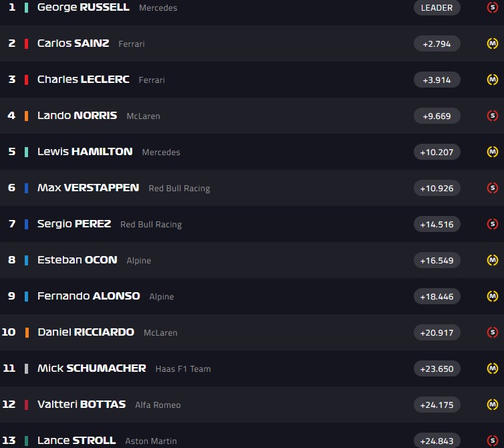
Task: Click the +2.794 gap badge
Action: [x=436, y=43]
